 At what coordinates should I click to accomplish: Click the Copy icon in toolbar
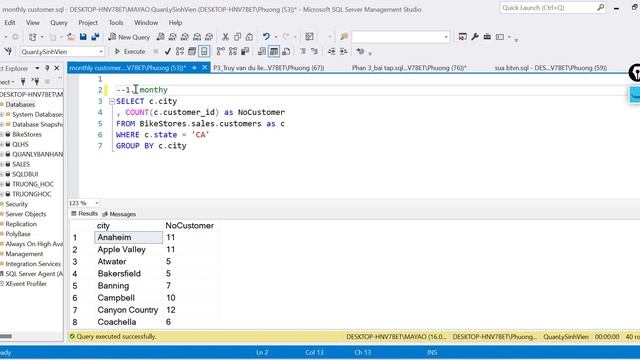point(238,37)
